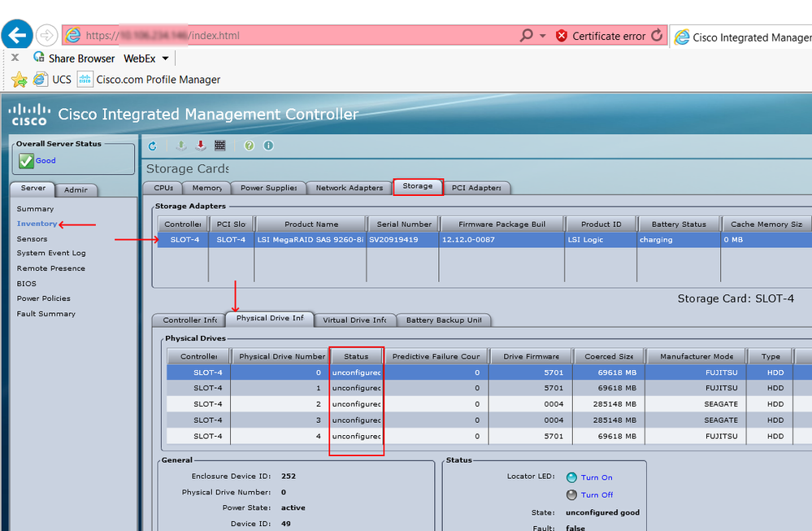Switch to the Memory inventory tab

206,188
